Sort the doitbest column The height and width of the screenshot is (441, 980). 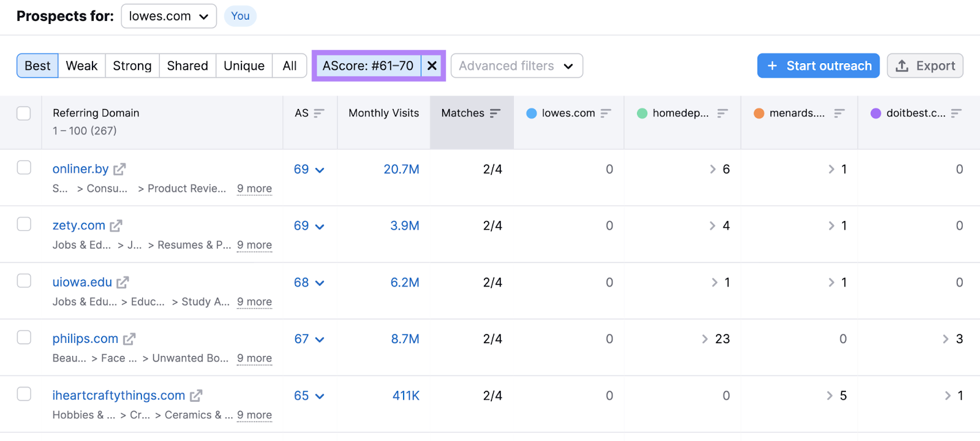click(x=956, y=113)
